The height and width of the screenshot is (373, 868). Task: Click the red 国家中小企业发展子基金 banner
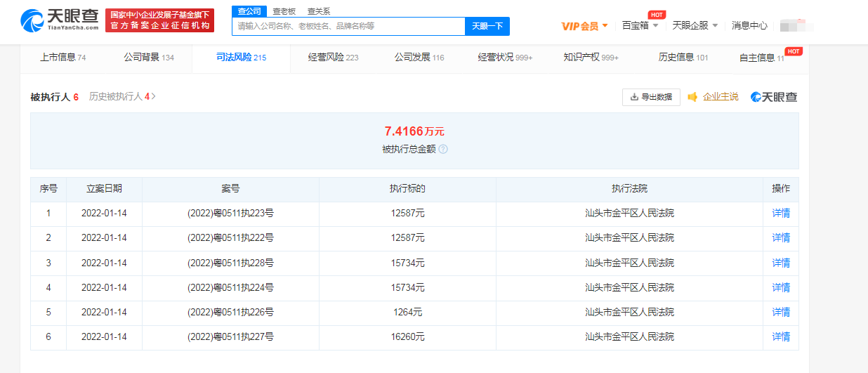(159, 20)
